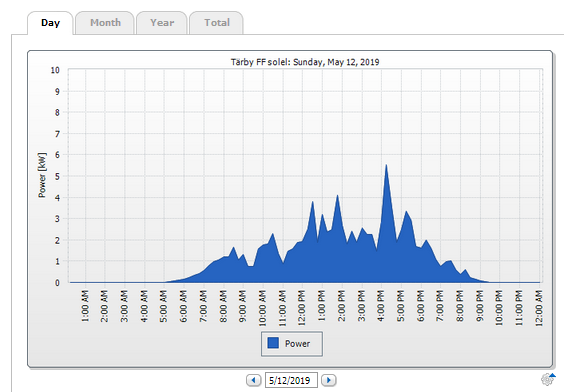Click the Power [kW] axis label
The width and height of the screenshot is (564, 392).
[x=42, y=175]
